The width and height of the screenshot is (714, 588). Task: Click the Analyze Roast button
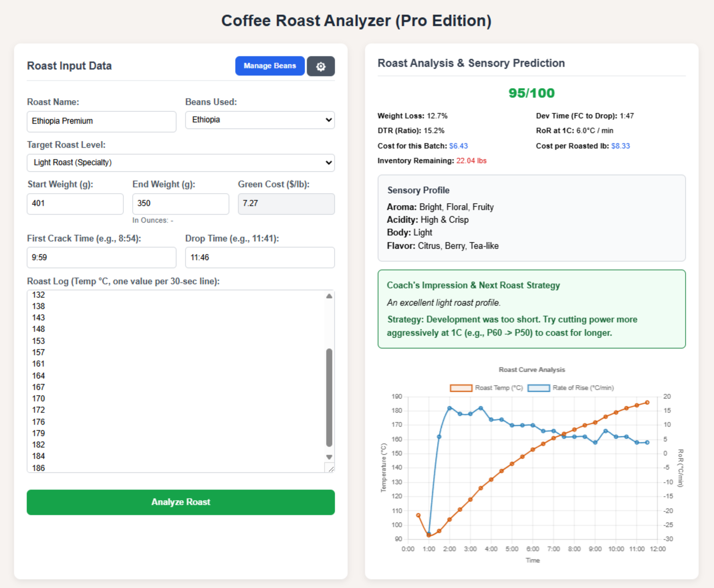point(180,502)
